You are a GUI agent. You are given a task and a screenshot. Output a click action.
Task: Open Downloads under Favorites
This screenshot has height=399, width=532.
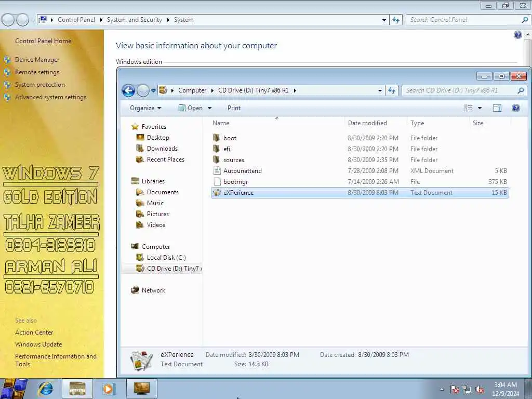pyautogui.click(x=162, y=148)
